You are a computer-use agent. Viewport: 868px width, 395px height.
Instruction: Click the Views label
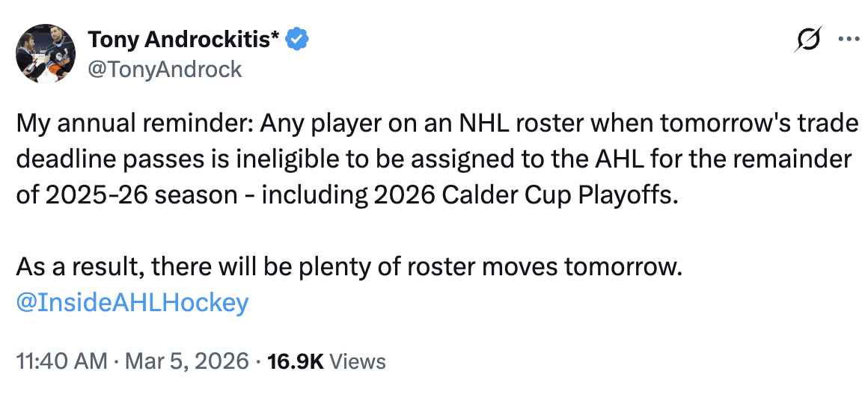358,361
